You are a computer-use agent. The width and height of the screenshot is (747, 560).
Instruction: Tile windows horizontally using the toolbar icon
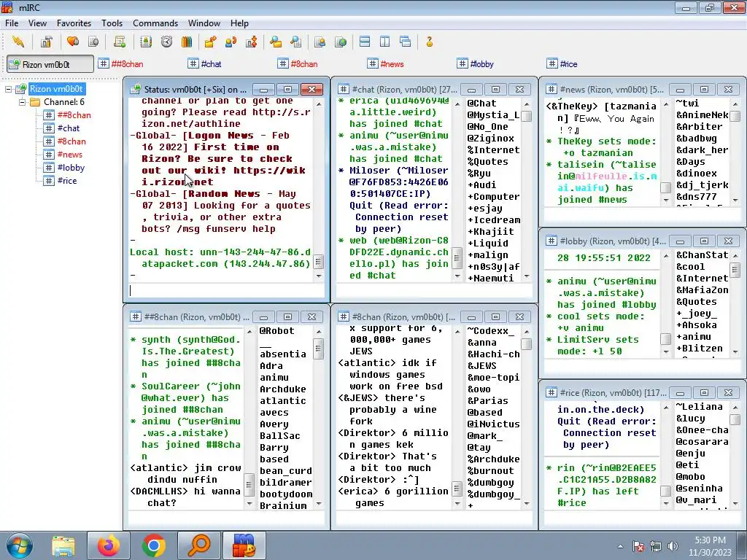365,42
